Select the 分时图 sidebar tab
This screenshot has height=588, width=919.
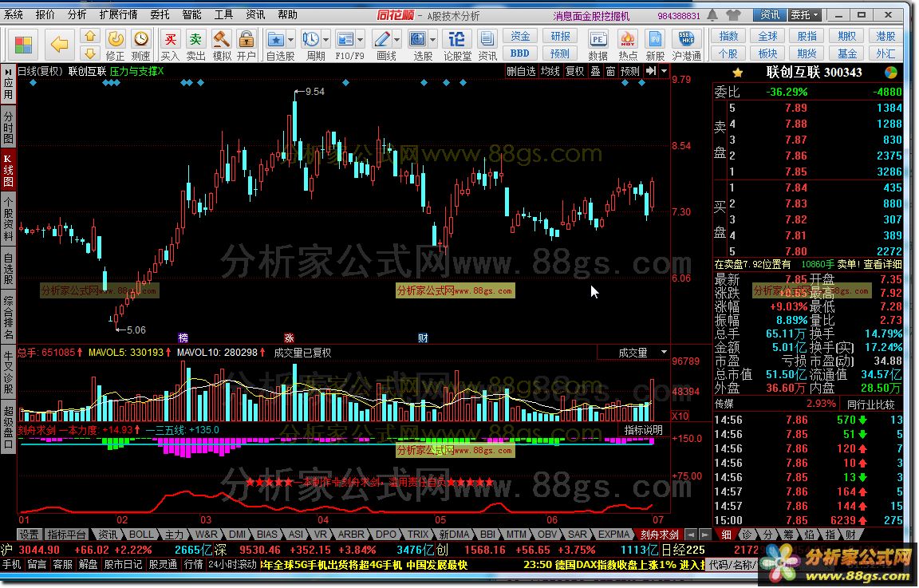tap(8, 127)
